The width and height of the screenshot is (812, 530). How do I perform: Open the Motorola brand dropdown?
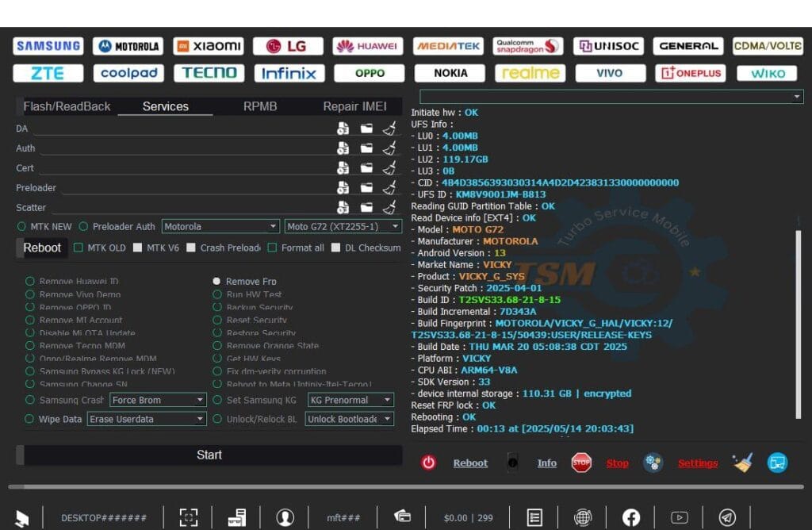click(x=220, y=226)
